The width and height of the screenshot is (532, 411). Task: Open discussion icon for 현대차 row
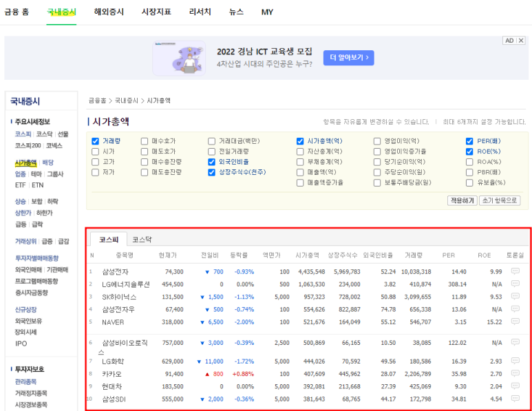tap(515, 386)
